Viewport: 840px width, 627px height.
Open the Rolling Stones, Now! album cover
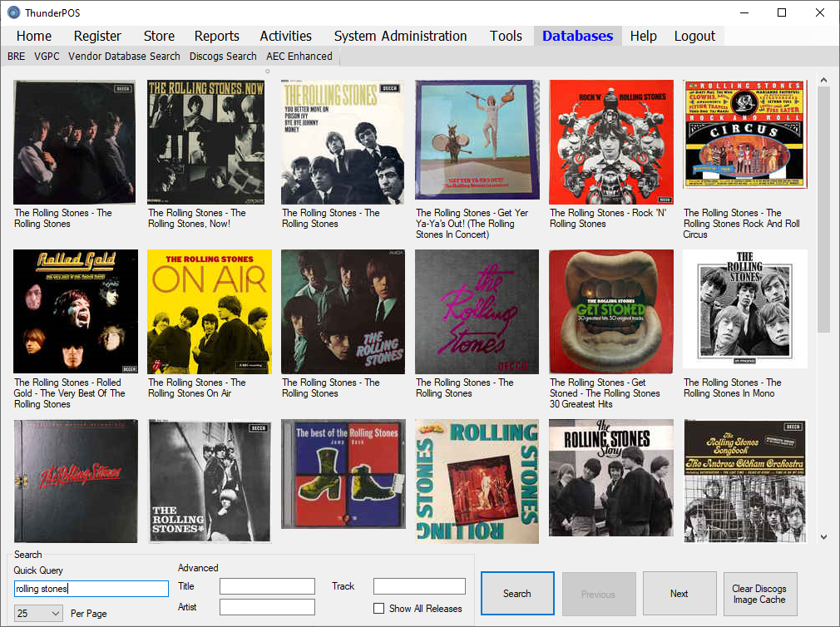208,142
